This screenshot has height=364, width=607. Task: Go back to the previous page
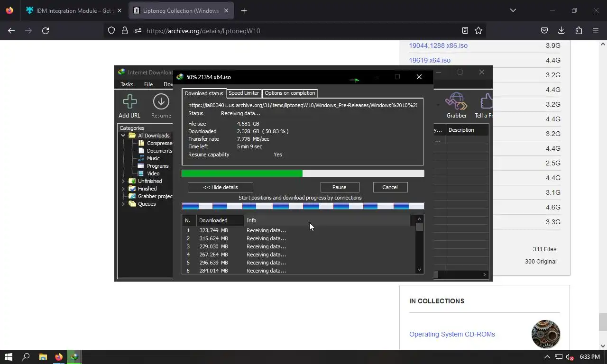[x=11, y=30]
